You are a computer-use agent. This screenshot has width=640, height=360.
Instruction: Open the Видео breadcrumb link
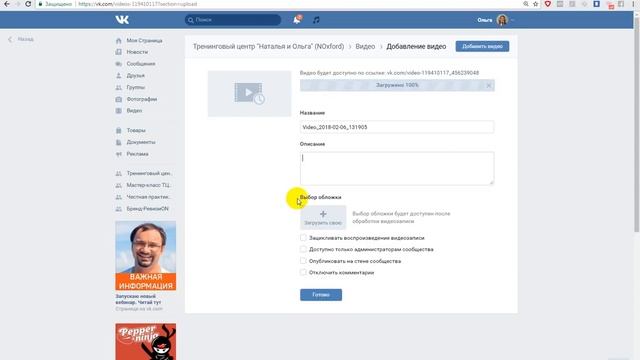[x=365, y=47]
